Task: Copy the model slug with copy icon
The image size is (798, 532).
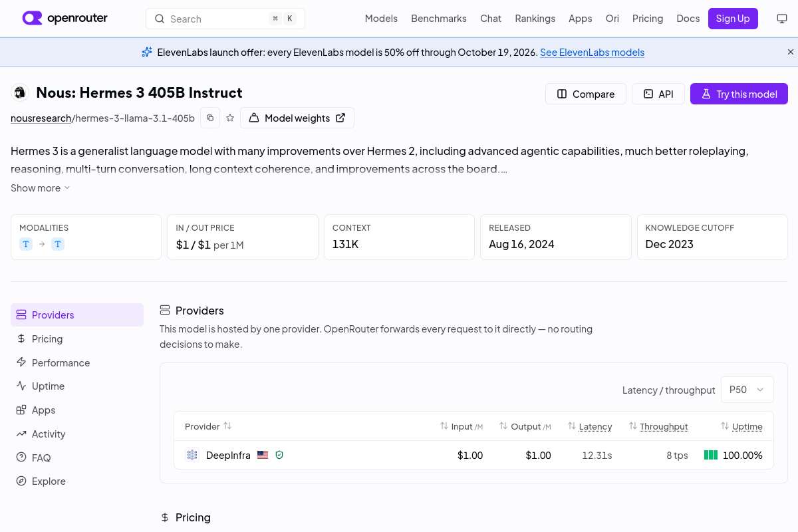Action: click(x=210, y=118)
